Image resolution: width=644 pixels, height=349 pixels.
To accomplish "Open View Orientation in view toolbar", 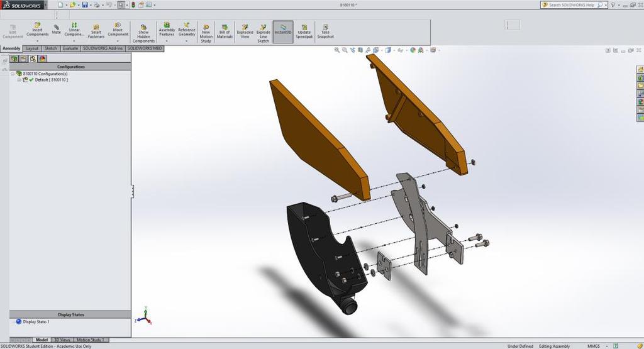I will [375, 50].
